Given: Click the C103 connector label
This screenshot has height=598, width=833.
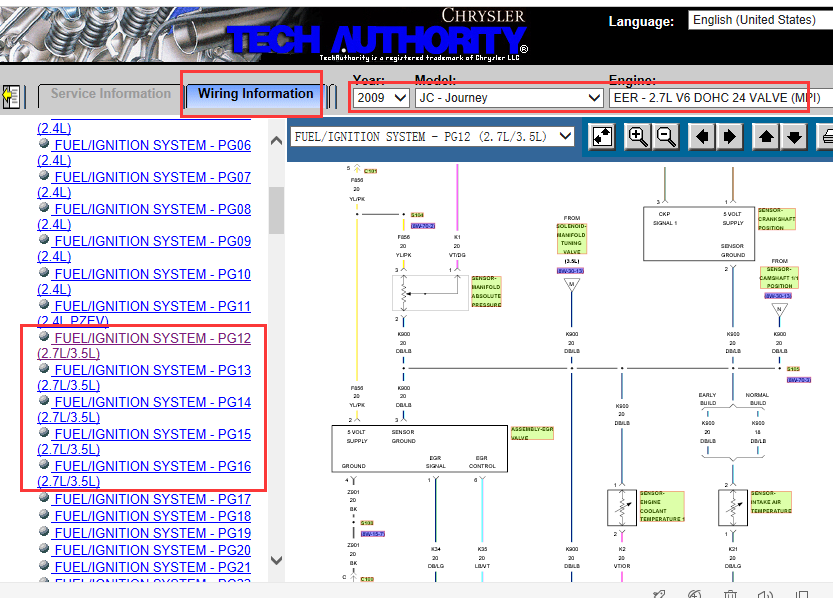Looking at the screenshot, I should tap(367, 579).
